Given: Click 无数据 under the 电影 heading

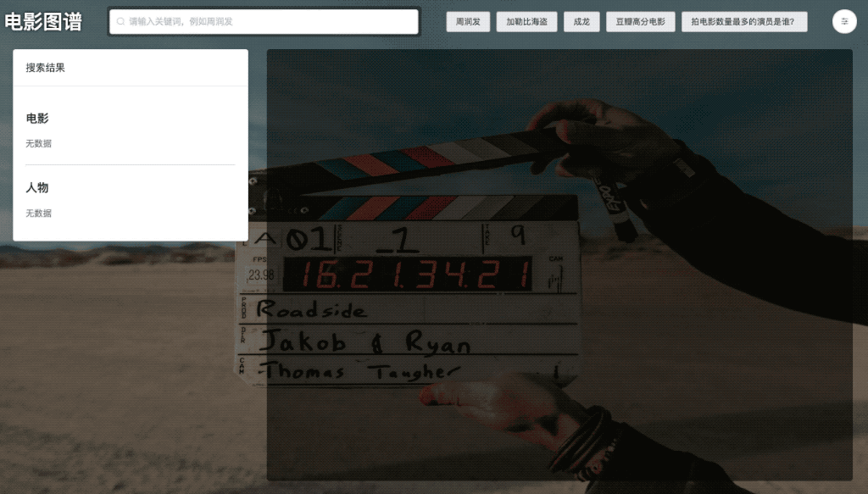Looking at the screenshot, I should tap(38, 143).
